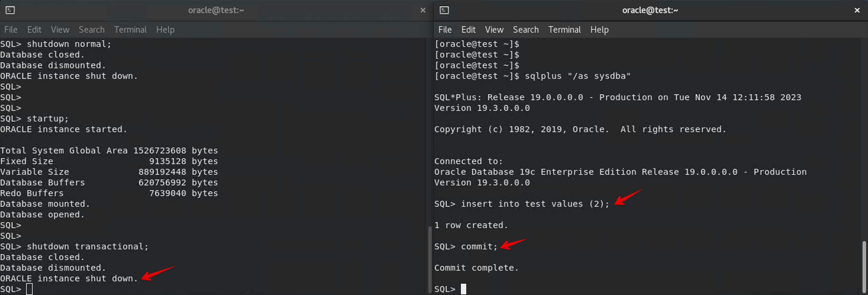The height and width of the screenshot is (295, 868).
Task: Click 'Redo Buffers 7639040 bytes' line
Action: (109, 193)
